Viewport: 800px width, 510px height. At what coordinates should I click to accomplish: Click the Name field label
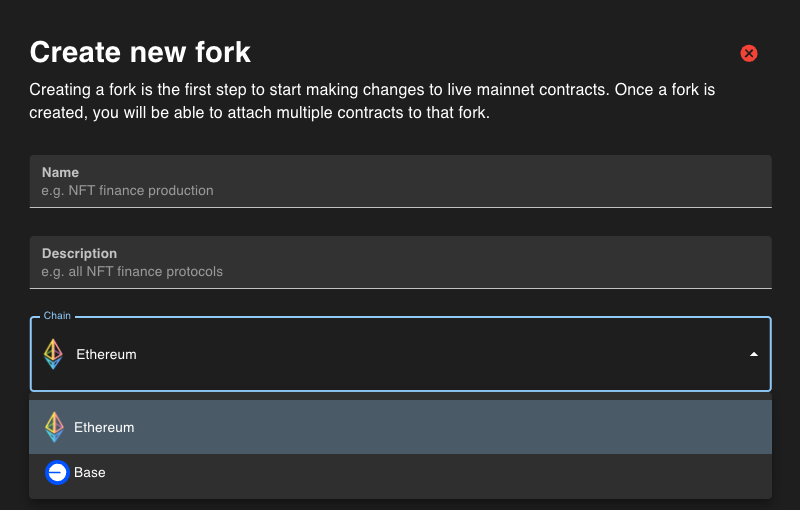point(60,172)
